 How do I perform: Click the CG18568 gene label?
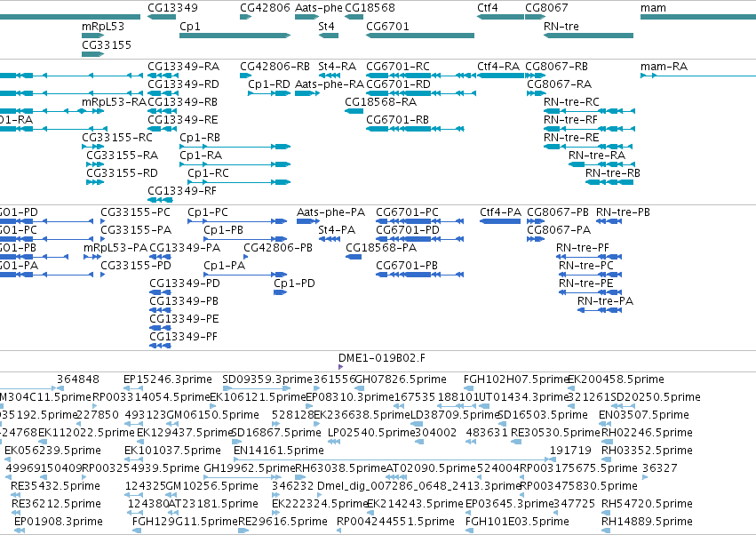(370, 8)
